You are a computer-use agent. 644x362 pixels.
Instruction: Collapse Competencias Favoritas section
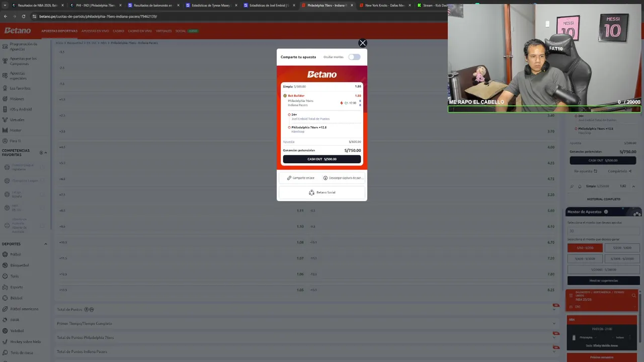[x=46, y=153]
